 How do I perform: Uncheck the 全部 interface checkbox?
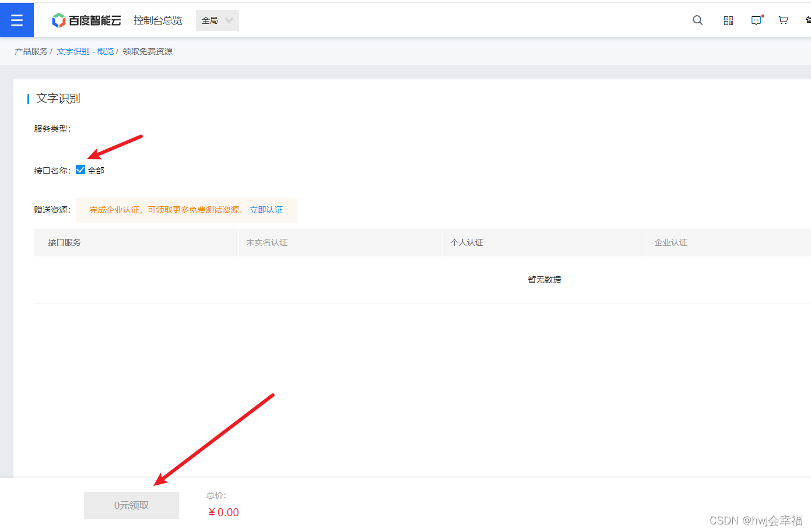pyautogui.click(x=80, y=170)
